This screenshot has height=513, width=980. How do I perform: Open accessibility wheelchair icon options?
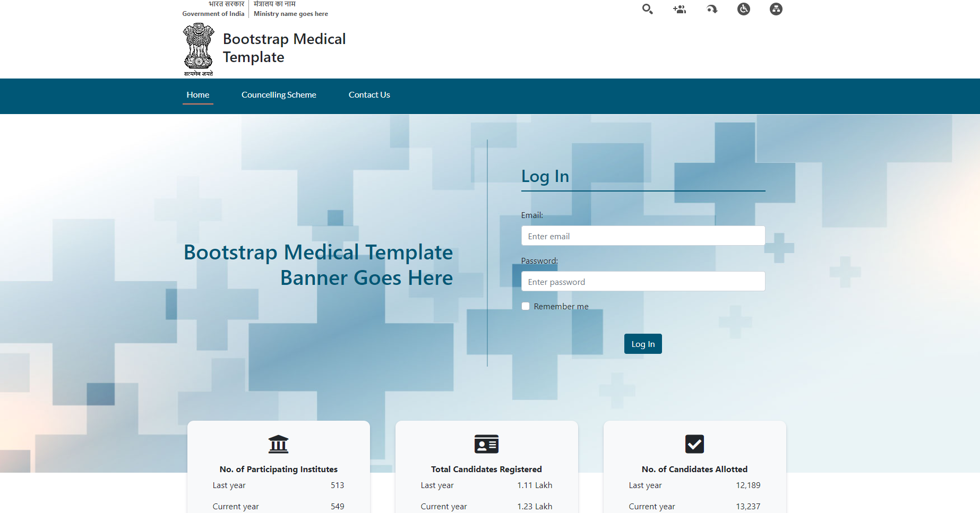[x=744, y=9]
